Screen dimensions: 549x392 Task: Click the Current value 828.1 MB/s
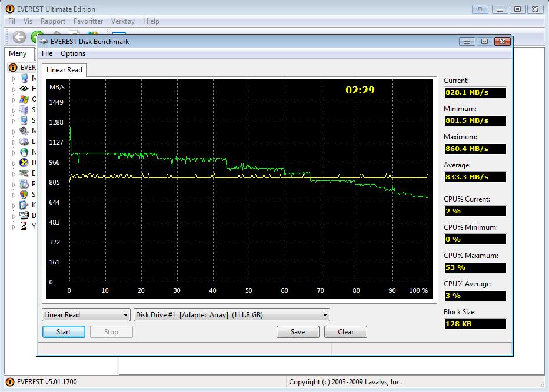pyautogui.click(x=475, y=92)
